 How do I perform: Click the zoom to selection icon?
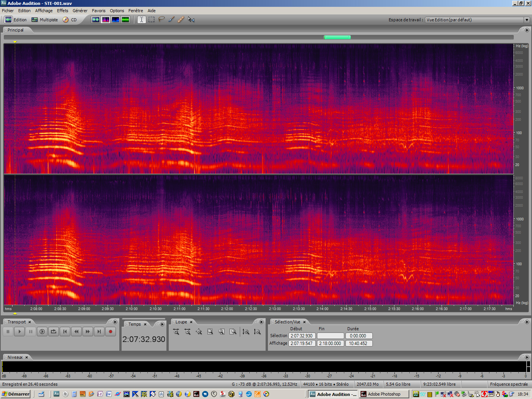(210, 332)
